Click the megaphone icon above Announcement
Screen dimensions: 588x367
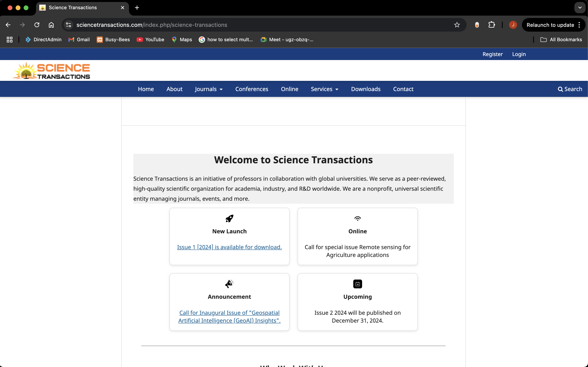[229, 284]
